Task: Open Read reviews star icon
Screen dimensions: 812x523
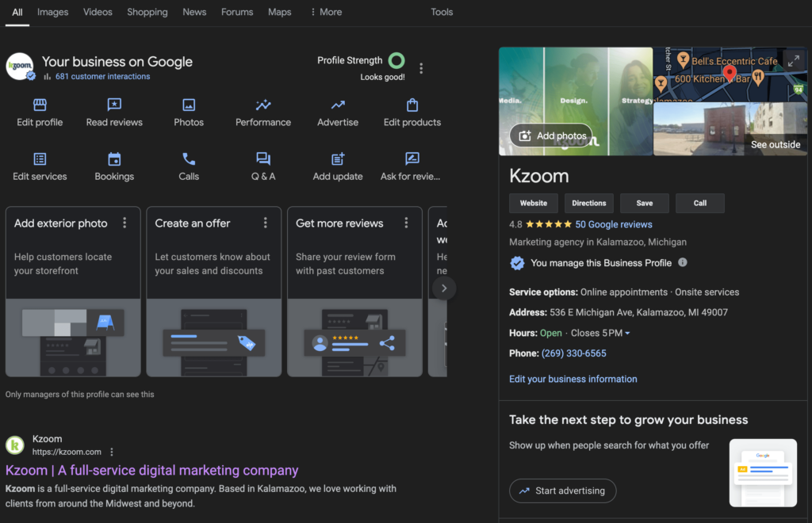Action: point(114,105)
